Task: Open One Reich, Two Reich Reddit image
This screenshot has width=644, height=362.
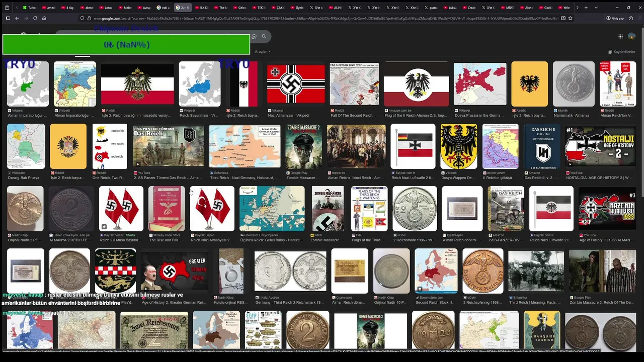Action: (110, 146)
